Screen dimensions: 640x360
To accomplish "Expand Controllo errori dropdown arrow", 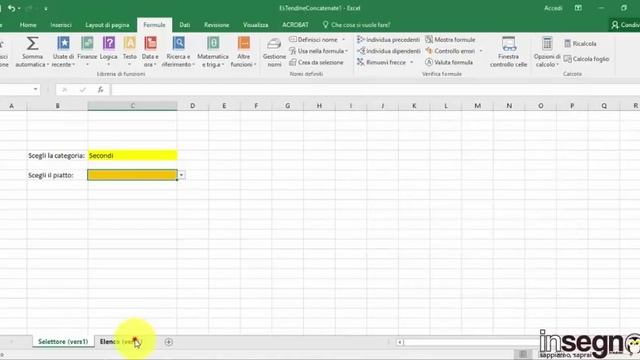I will point(481,51).
